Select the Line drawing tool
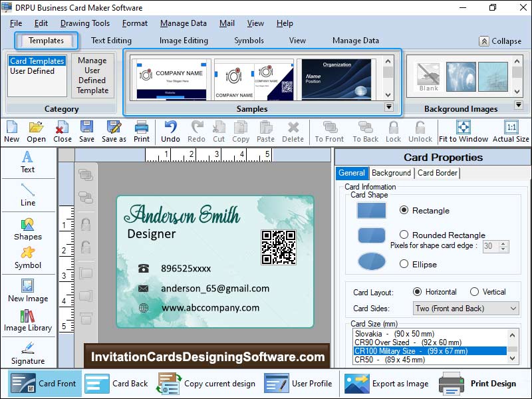This screenshot has height=399, width=532. pyautogui.click(x=27, y=194)
